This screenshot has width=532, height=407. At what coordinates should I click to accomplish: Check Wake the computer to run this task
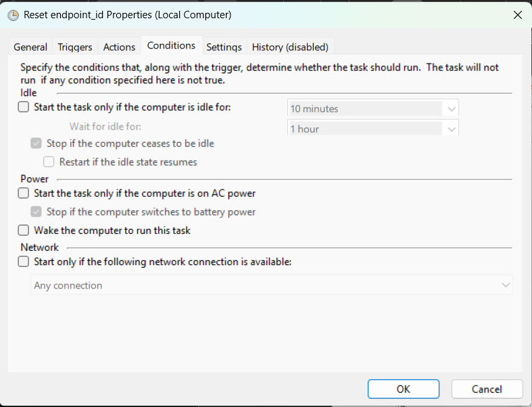pyautogui.click(x=24, y=231)
